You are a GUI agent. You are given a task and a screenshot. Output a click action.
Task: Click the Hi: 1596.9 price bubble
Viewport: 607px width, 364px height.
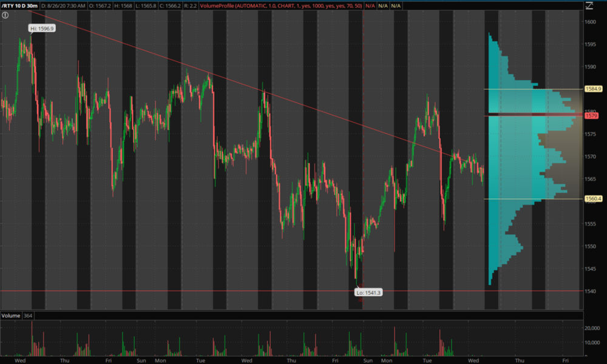[42, 29]
